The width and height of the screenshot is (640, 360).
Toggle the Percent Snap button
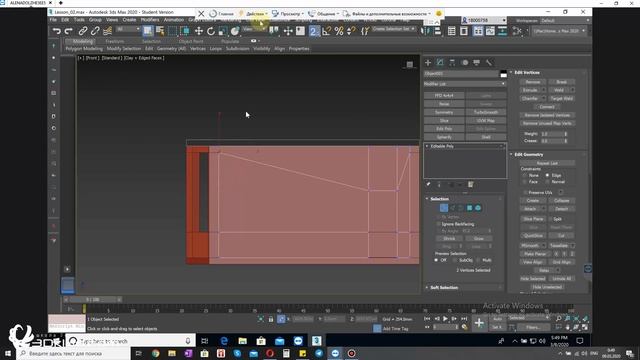click(x=339, y=31)
